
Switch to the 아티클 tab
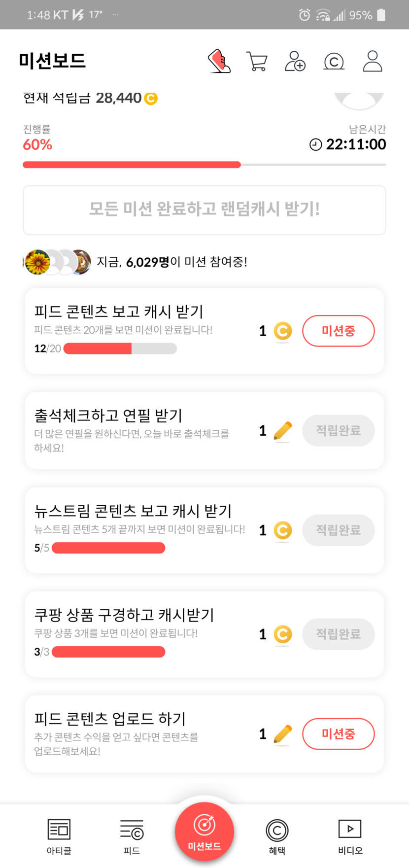(59, 836)
